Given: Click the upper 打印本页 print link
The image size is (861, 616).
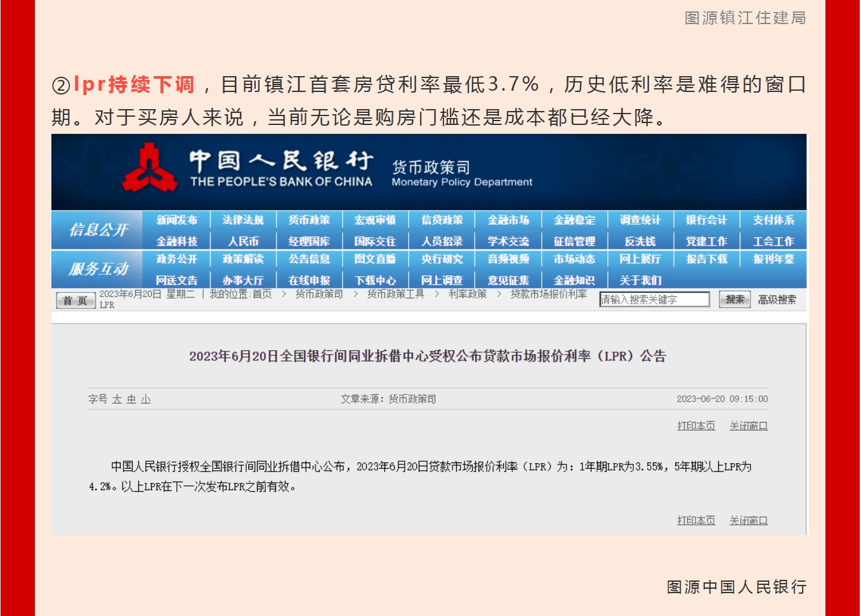Looking at the screenshot, I should (695, 426).
